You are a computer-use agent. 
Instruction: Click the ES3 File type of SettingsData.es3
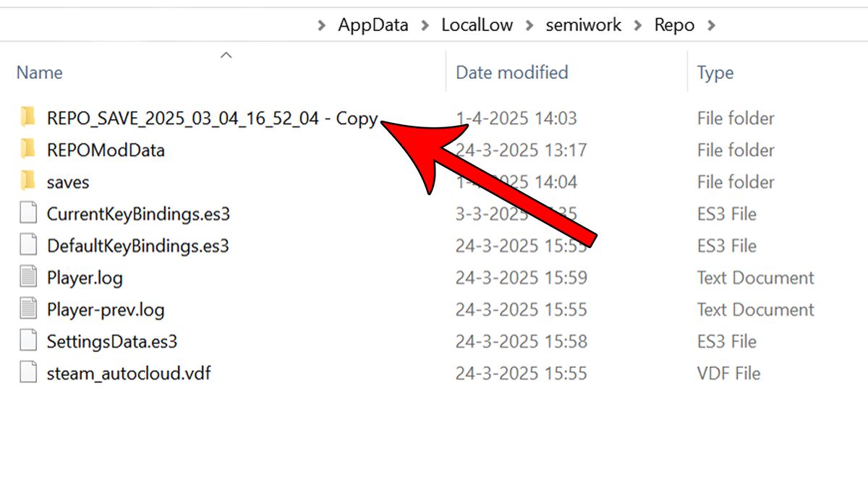[x=726, y=341]
